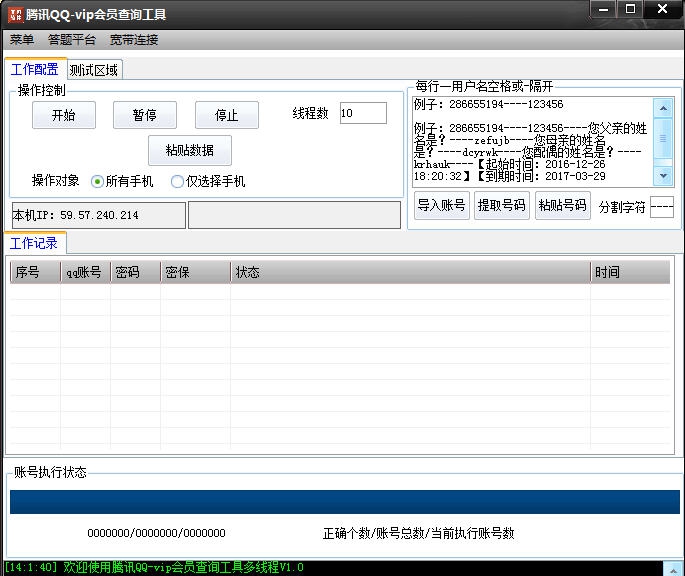685x576 pixels.
Task: Click the 序号 column header
Action: coord(35,272)
